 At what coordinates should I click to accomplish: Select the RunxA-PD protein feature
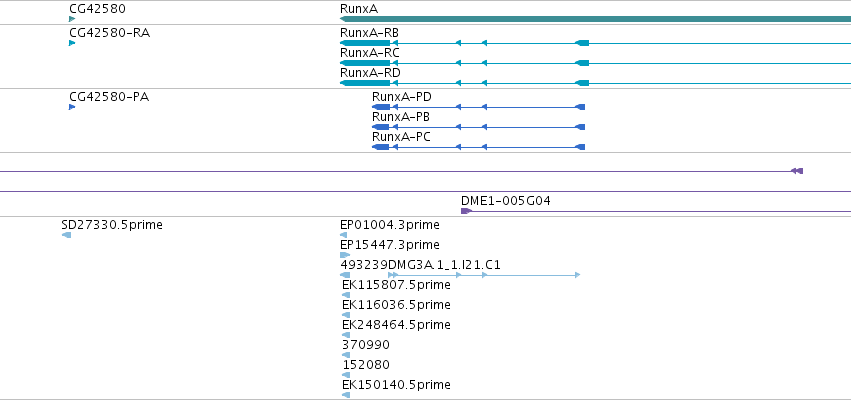479,107
